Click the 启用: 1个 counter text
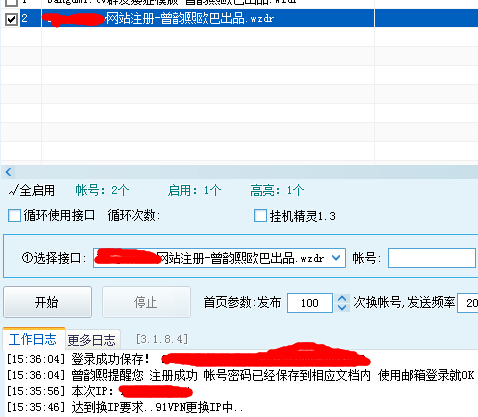478x417 pixels. tap(194, 190)
